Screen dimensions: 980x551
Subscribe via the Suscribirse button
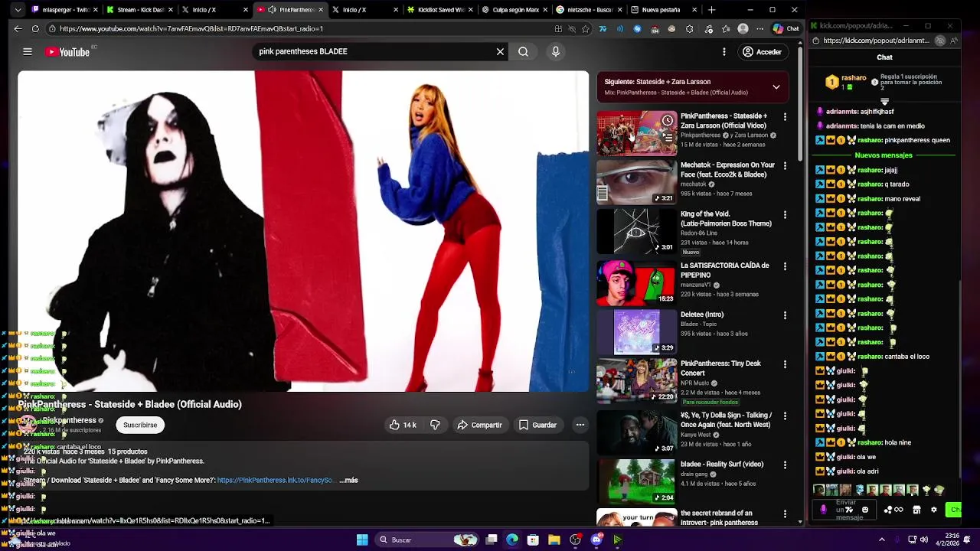click(x=140, y=425)
